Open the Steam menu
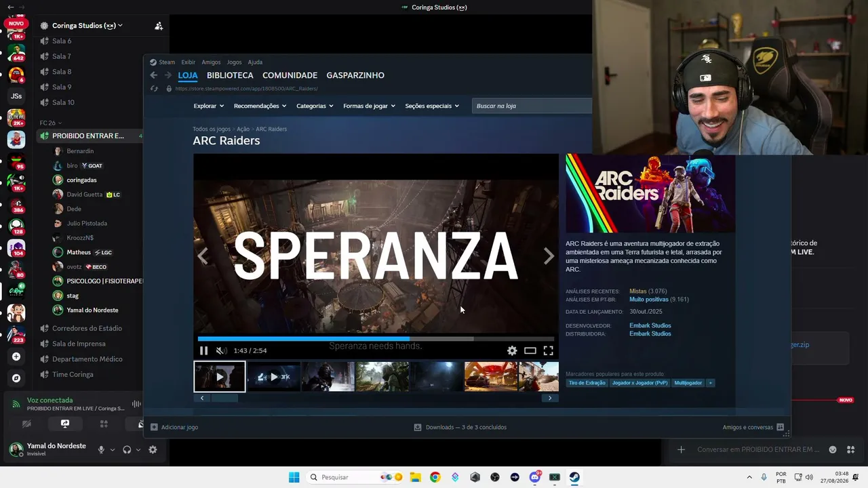 (167, 62)
